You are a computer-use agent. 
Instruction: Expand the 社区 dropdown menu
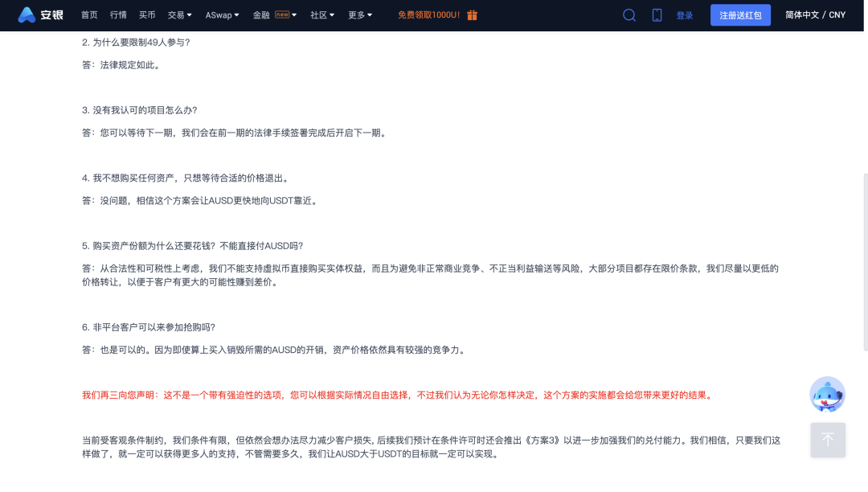[x=323, y=15]
